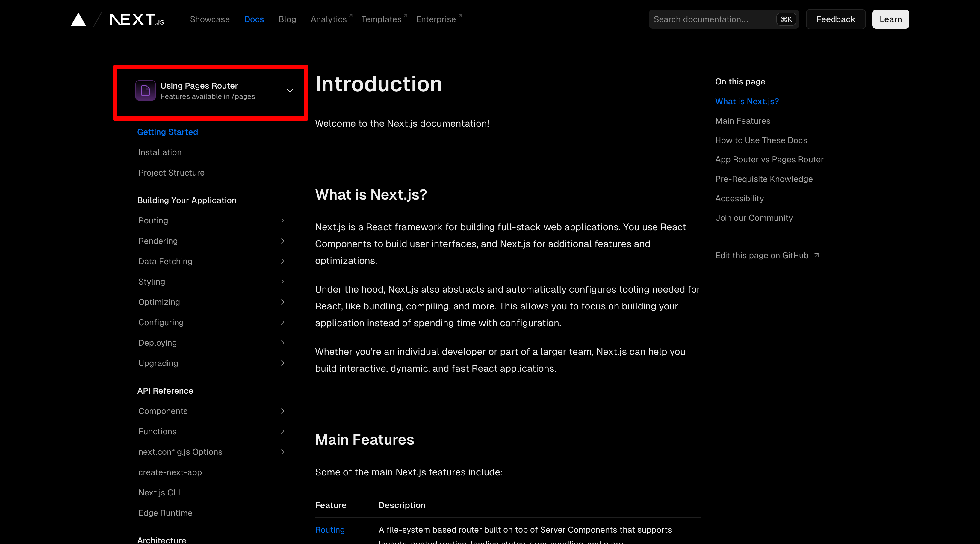Click the Feedback button
The image size is (980, 544).
pos(835,19)
